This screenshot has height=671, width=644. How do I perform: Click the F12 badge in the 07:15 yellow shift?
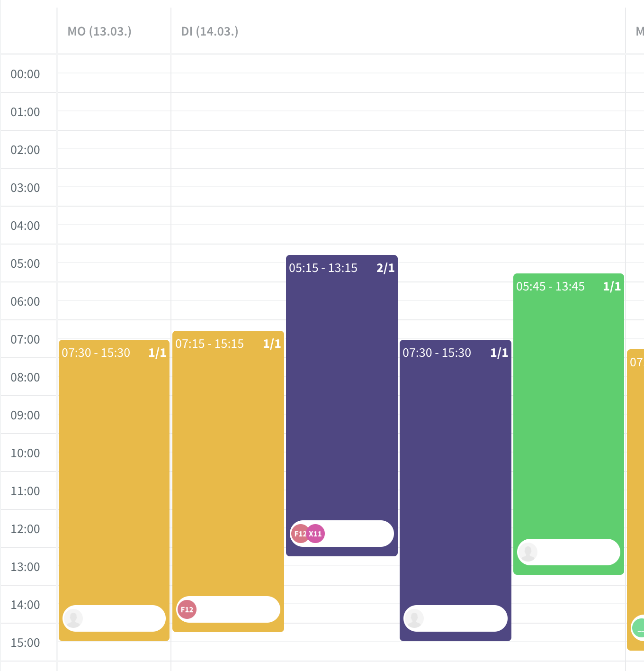point(187,609)
